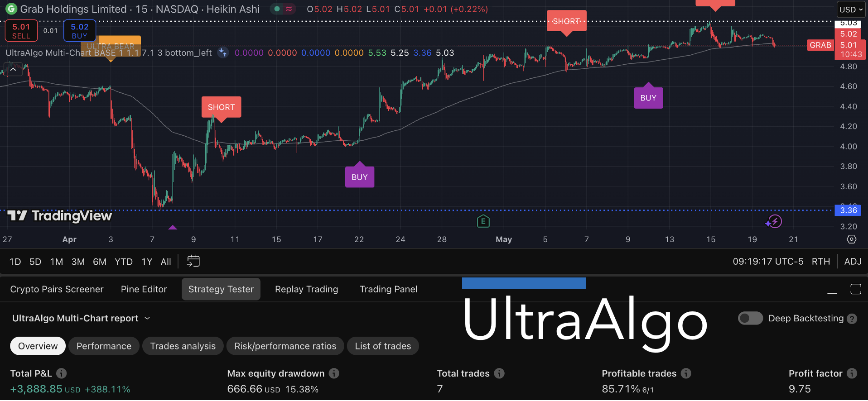Click the +3,888.85 Total P&L value

point(36,389)
